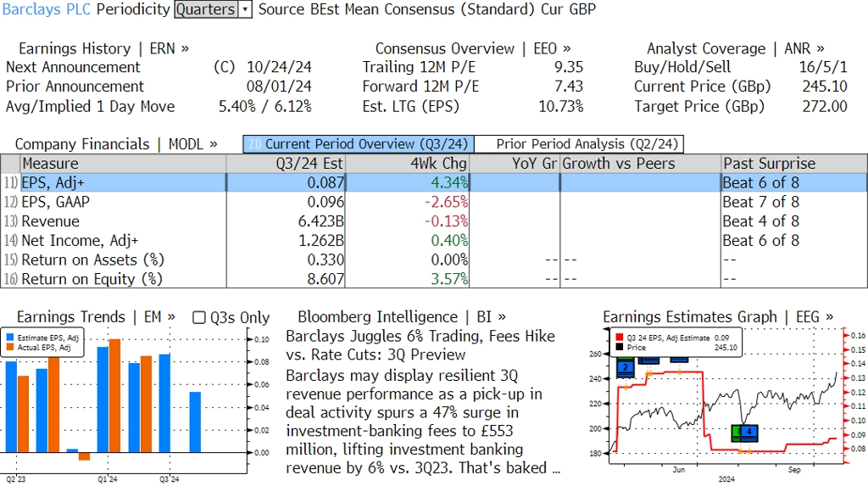Toggle the Q3s Only checkbox
This screenshot has width=868, height=486.
[198, 317]
